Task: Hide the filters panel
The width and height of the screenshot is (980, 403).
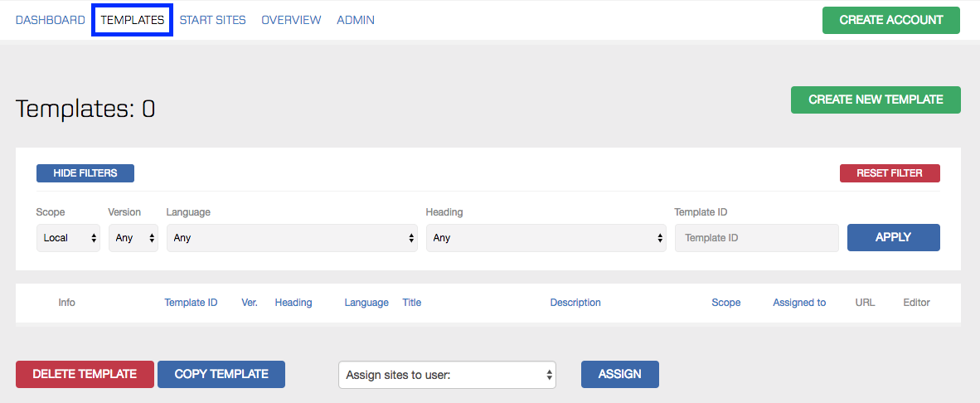Action: click(85, 173)
